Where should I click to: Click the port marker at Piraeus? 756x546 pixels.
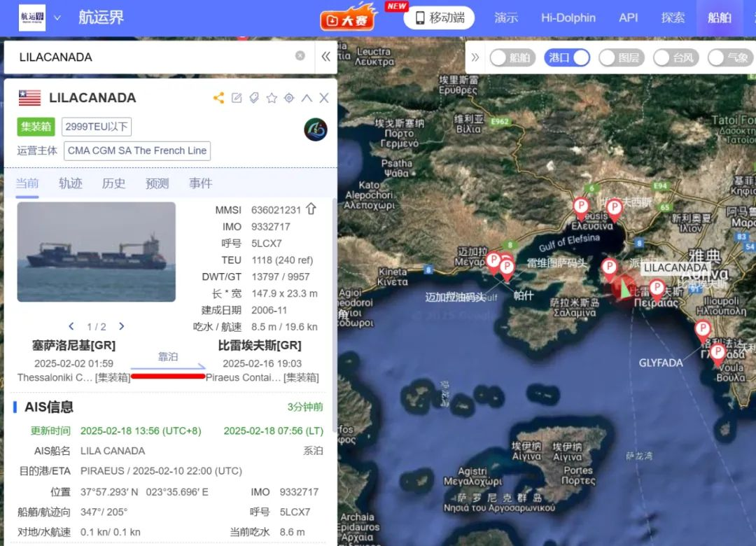coord(657,290)
